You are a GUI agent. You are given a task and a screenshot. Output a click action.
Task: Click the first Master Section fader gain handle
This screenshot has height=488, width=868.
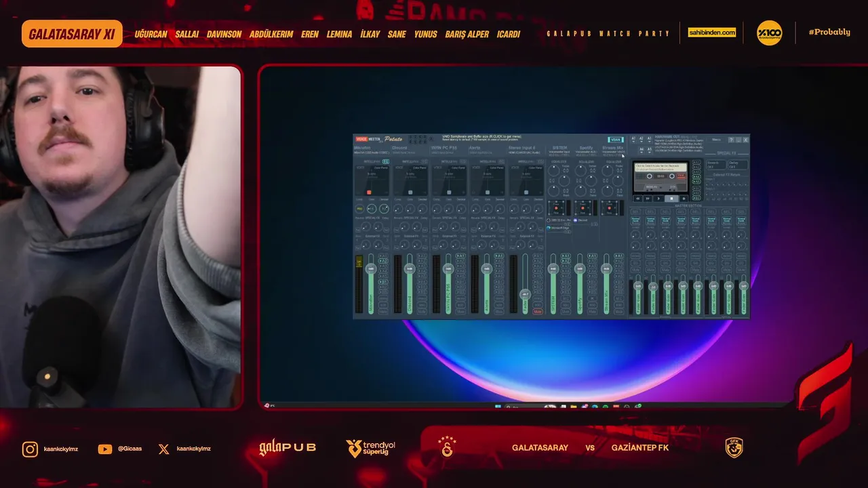[638, 286]
